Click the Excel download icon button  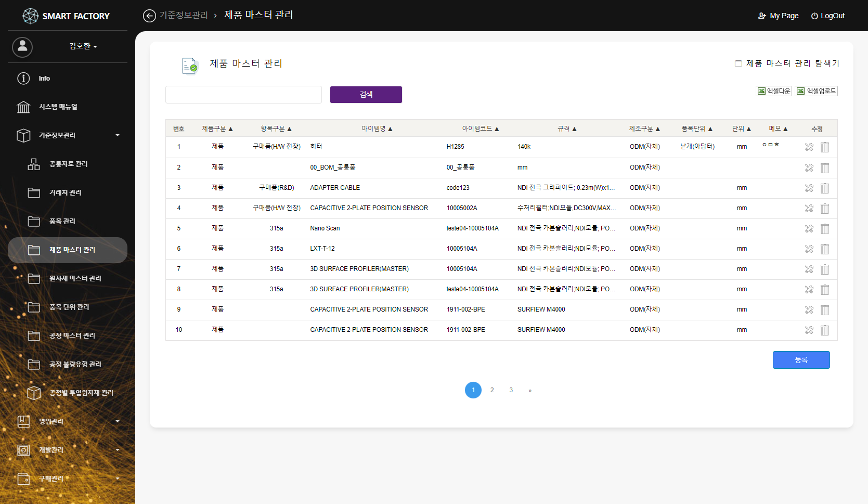(774, 91)
